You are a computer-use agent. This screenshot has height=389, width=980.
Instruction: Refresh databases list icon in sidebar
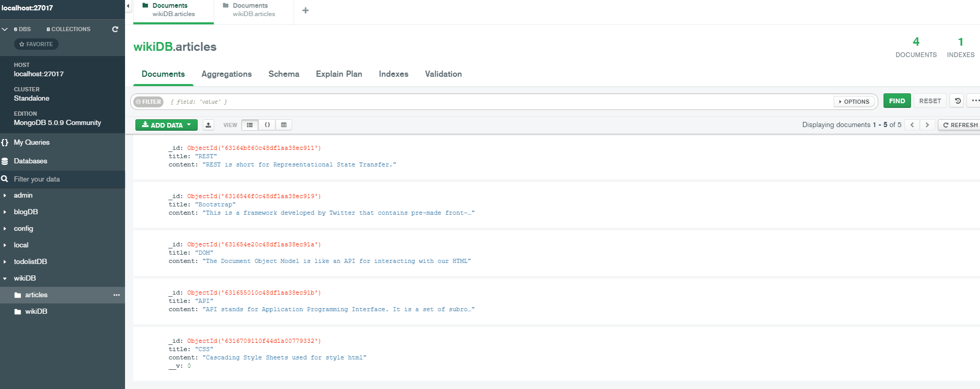(x=115, y=29)
